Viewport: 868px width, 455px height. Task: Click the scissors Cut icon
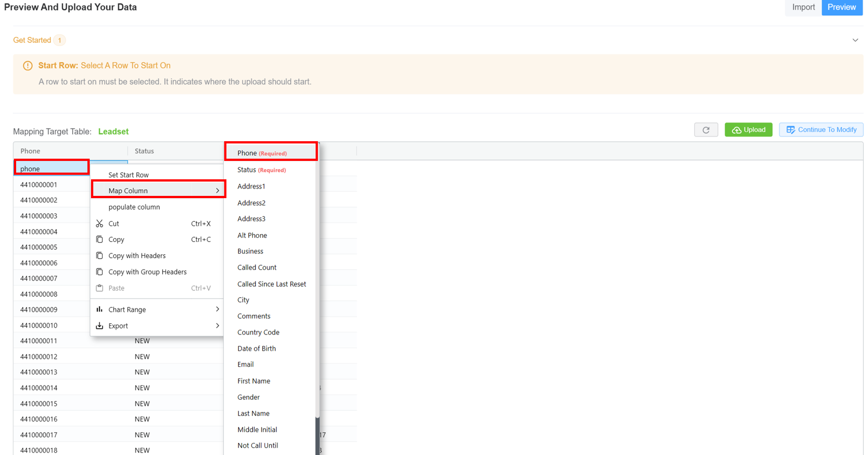click(100, 223)
